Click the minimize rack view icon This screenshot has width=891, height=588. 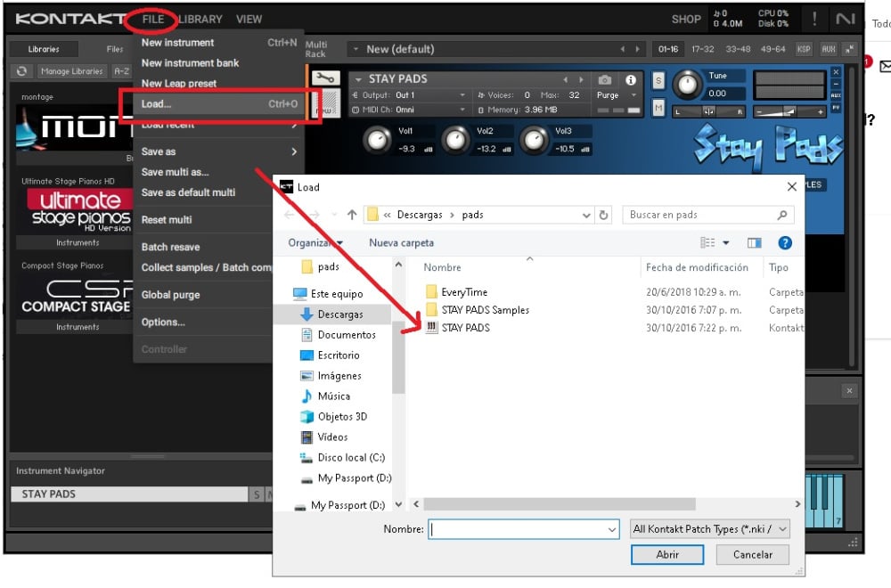[x=849, y=49]
